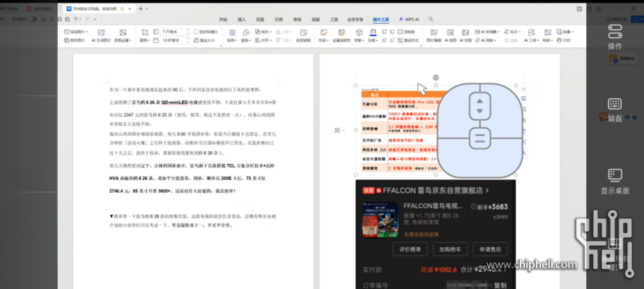Screen dimensions: 644x289
Task: Open the 键盘 keyboard overlay button
Action: 614,104
